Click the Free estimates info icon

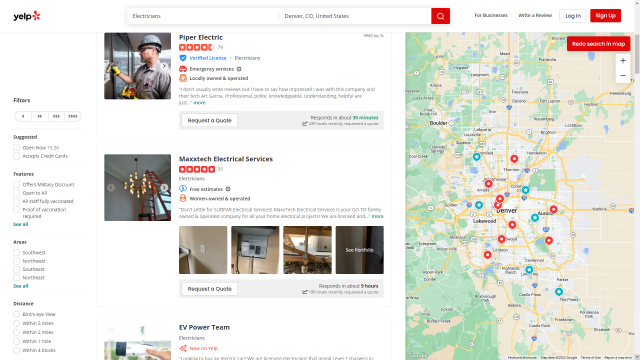click(228, 189)
